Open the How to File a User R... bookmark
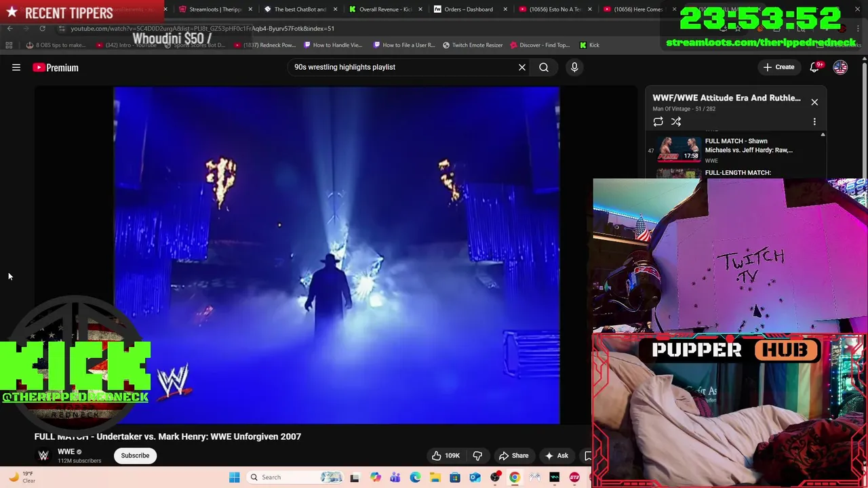Image resolution: width=868 pixels, height=488 pixels. (x=404, y=45)
